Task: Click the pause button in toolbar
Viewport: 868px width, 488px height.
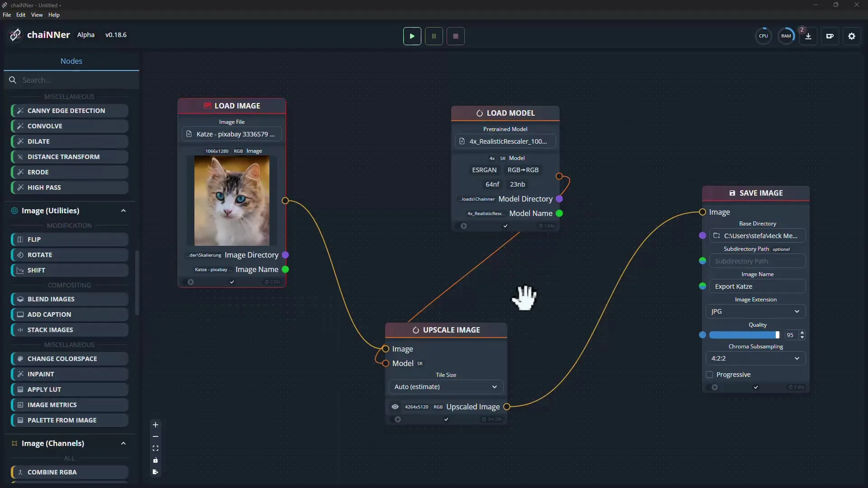Action: [x=434, y=36]
